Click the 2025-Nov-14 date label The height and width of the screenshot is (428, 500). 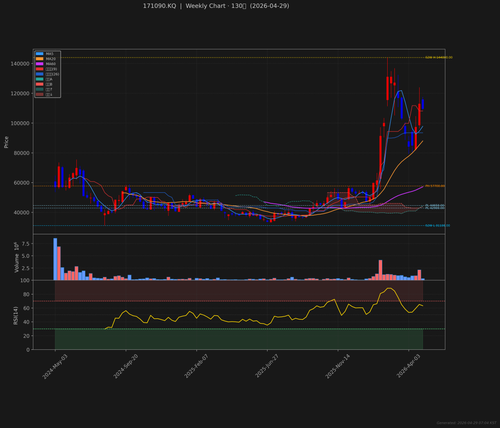click(x=338, y=366)
